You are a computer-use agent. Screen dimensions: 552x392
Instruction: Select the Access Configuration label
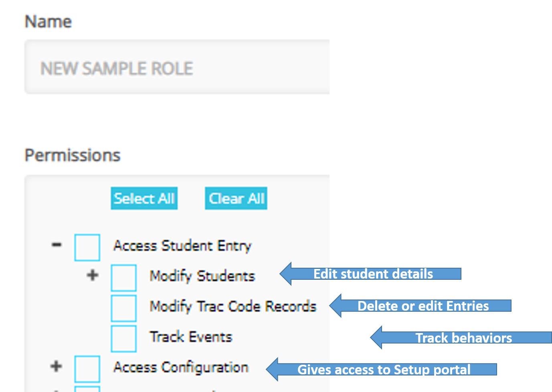pyautogui.click(x=181, y=367)
